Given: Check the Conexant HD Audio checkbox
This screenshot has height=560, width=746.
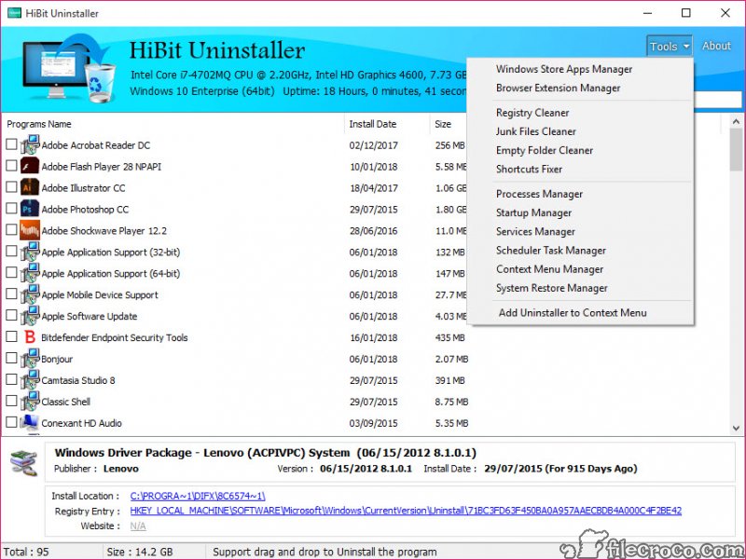Looking at the screenshot, I should click(x=11, y=422).
